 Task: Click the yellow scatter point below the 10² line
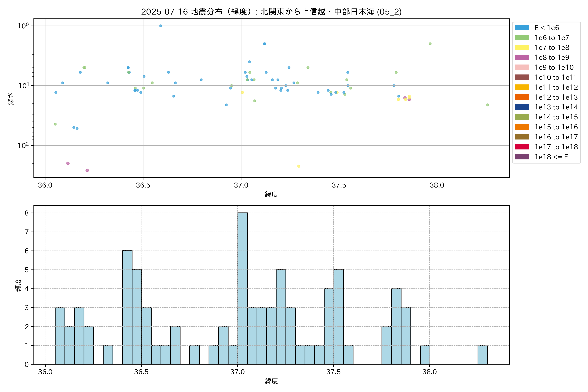pos(299,166)
